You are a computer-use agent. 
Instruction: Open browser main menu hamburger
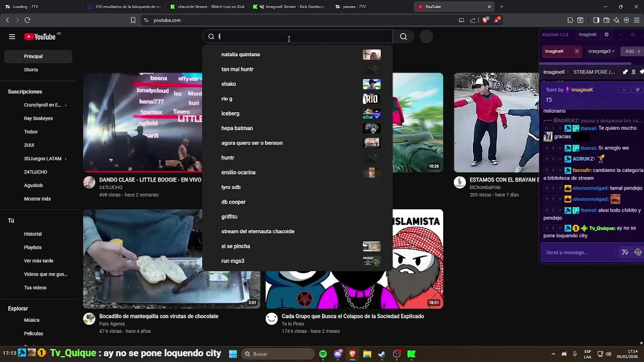(x=637, y=20)
